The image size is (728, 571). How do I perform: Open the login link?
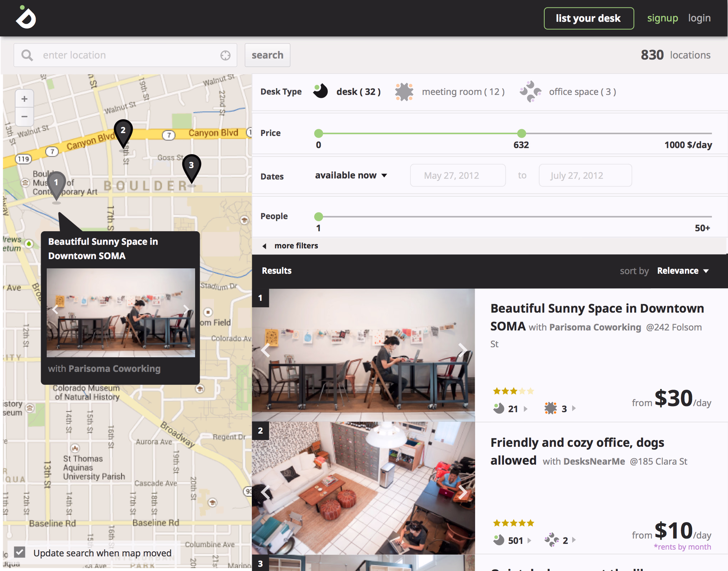(x=699, y=18)
